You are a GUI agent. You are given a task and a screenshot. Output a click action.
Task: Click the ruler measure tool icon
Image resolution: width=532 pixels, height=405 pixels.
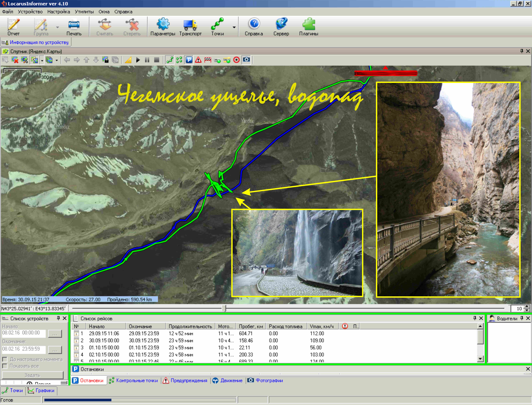pos(128,60)
